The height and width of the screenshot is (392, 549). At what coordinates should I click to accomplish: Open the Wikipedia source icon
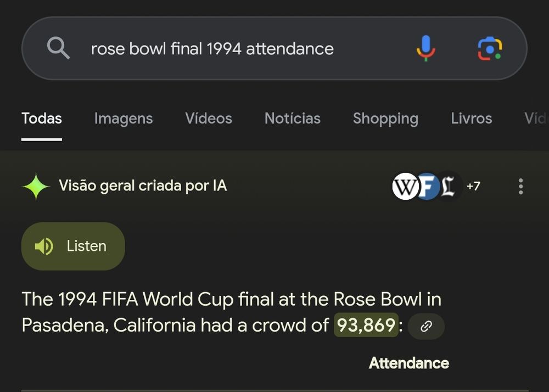405,186
